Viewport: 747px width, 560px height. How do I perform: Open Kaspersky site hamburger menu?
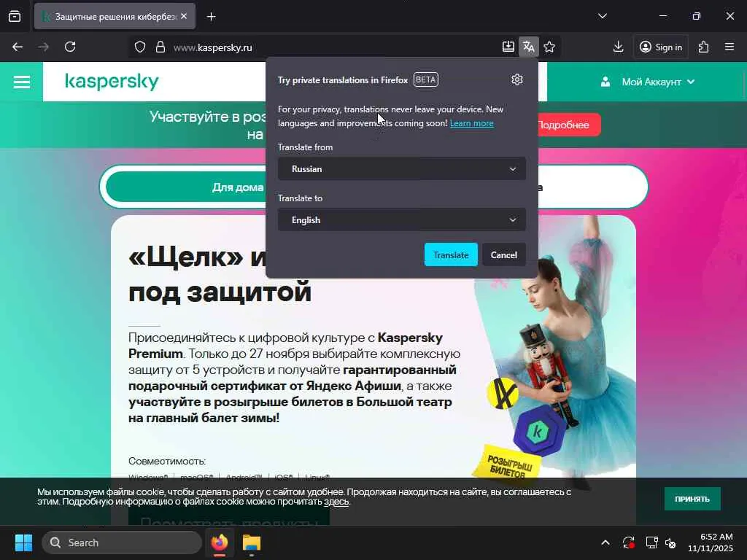21,82
